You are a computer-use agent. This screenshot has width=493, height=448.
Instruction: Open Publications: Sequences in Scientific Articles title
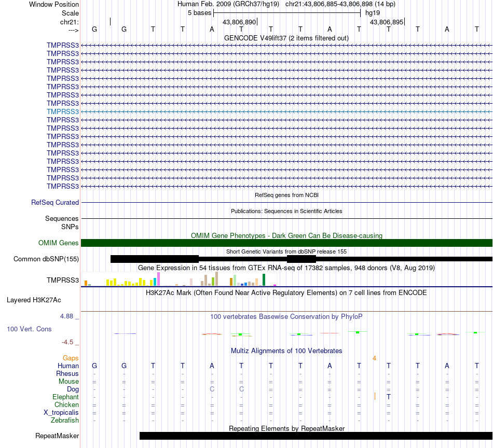coord(286,211)
